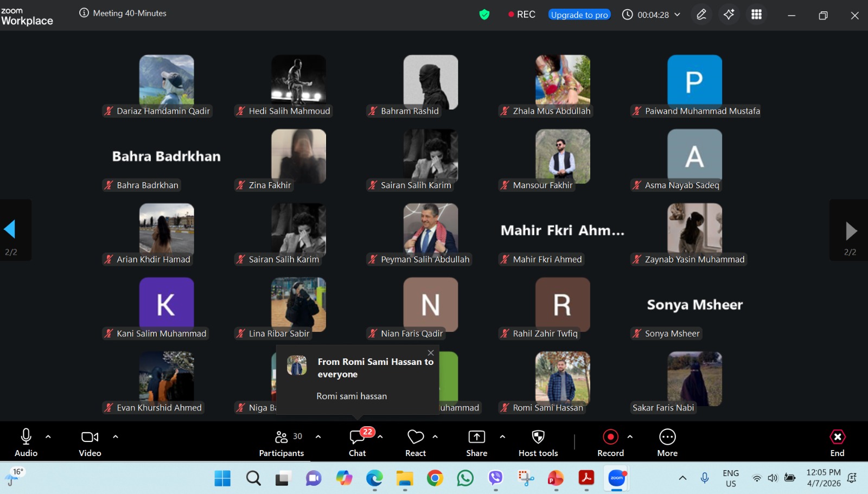This screenshot has width=868, height=494.
Task: Open the Participants list
Action: point(281,438)
